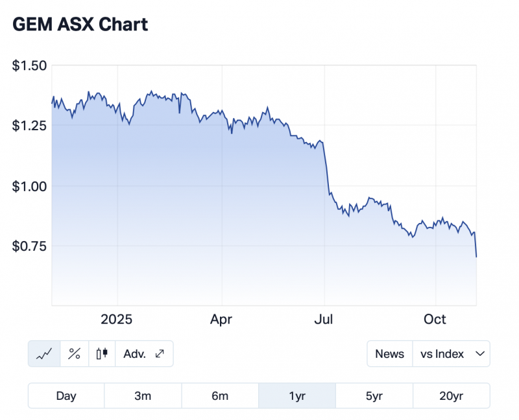Click the $0.75 y-axis label

(29, 246)
